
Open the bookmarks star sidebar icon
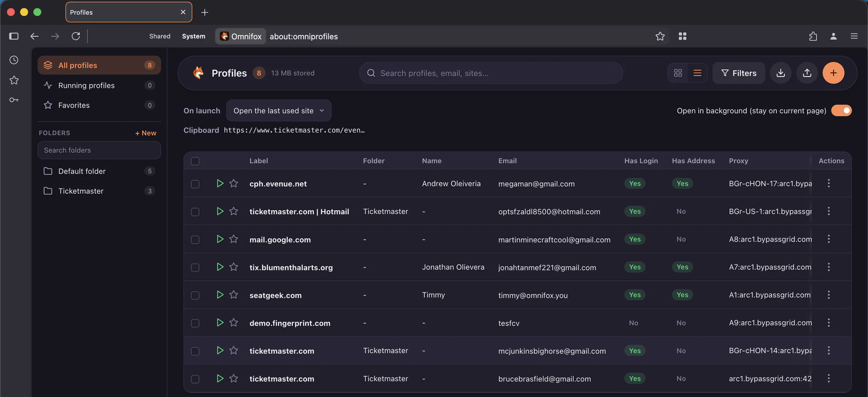14,80
